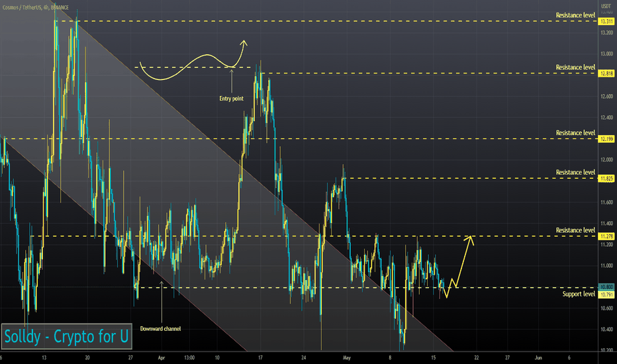This screenshot has height=364, width=617.
Task: Click the USDT currency label on price axis
Action: coord(606,7)
